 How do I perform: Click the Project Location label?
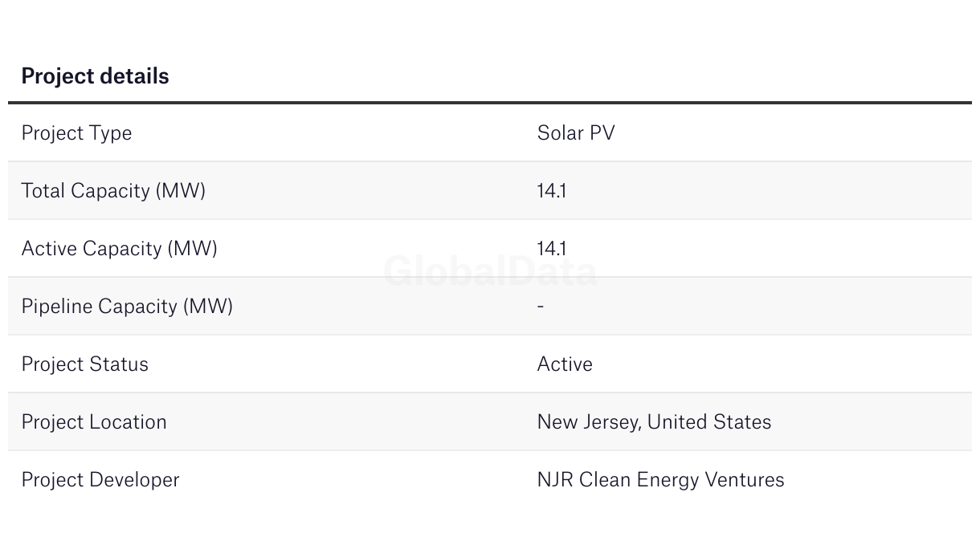tap(94, 422)
